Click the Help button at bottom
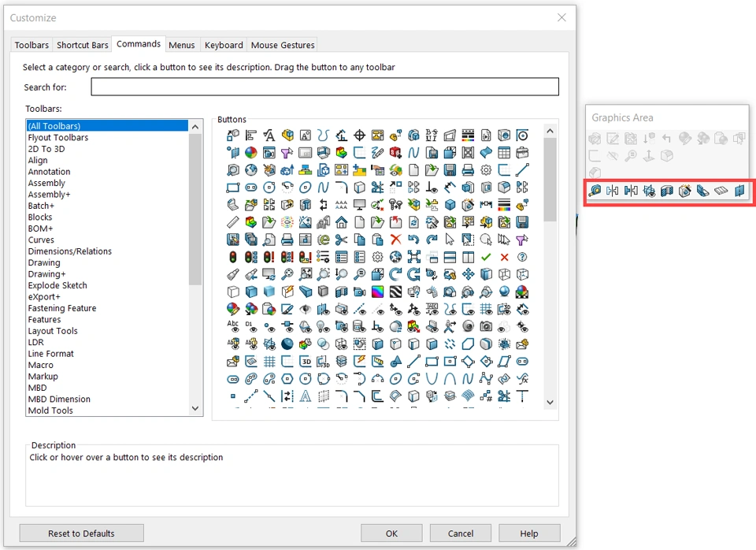756x550 pixels. (x=529, y=533)
